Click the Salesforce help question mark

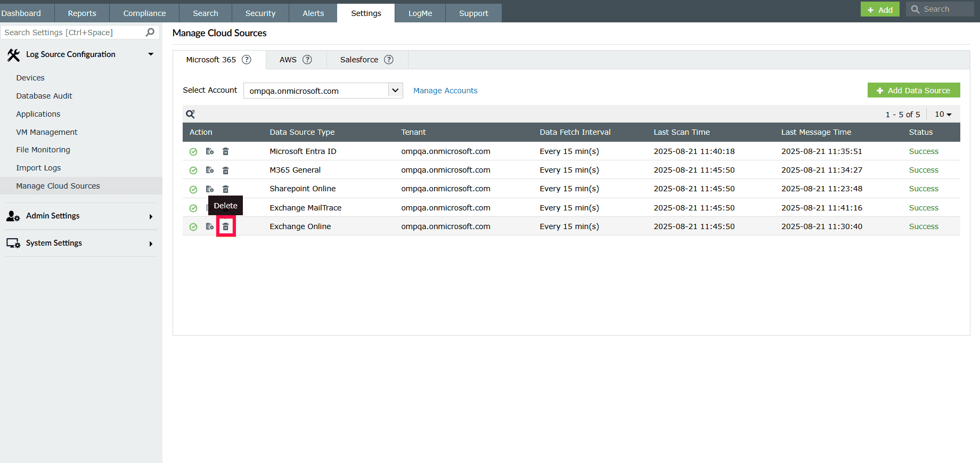click(x=389, y=60)
